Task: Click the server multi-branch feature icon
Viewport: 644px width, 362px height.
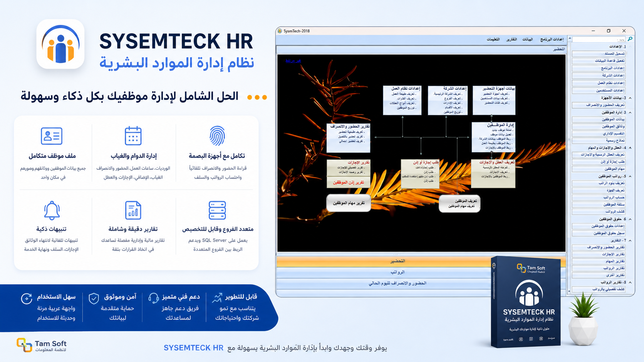Action: point(217,210)
